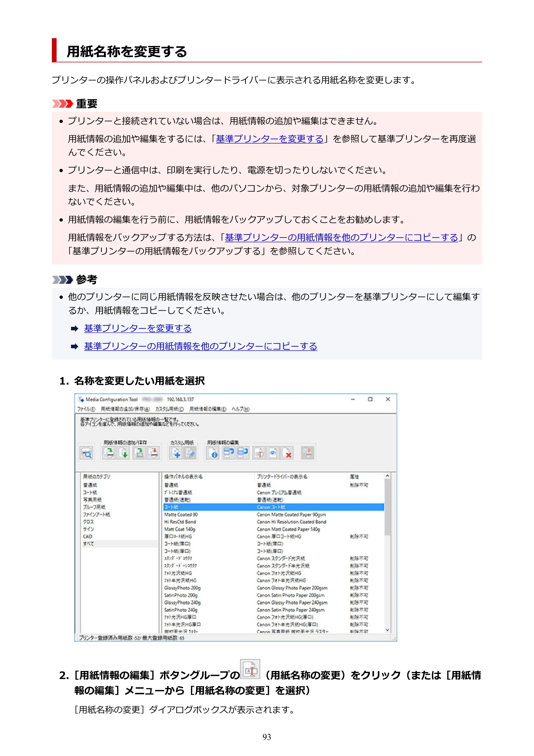Select 写真用紙 in the paper category list
Image resolution: width=534 pixels, height=756 pixels.
point(92,500)
